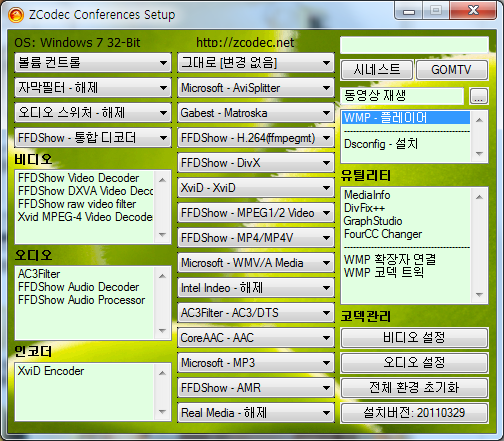Open the 볼륨 컨트롤 dropdown
Screen dimensions: 504x441
(93, 63)
